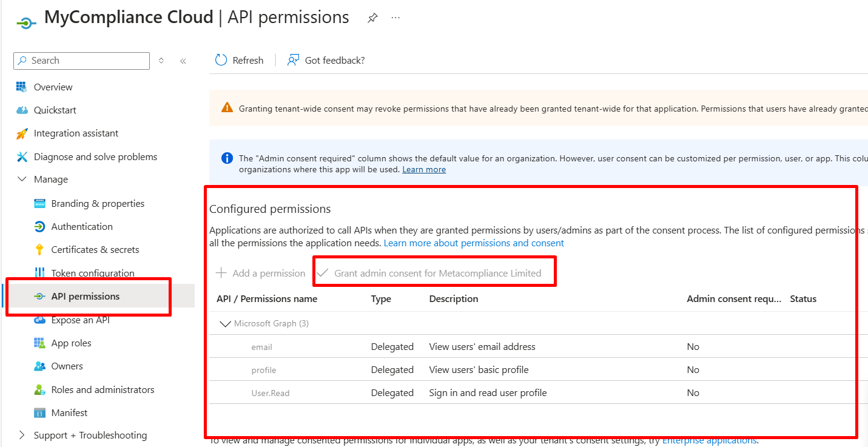Select Integration assistant in sidebar
868x447 pixels.
(76, 133)
